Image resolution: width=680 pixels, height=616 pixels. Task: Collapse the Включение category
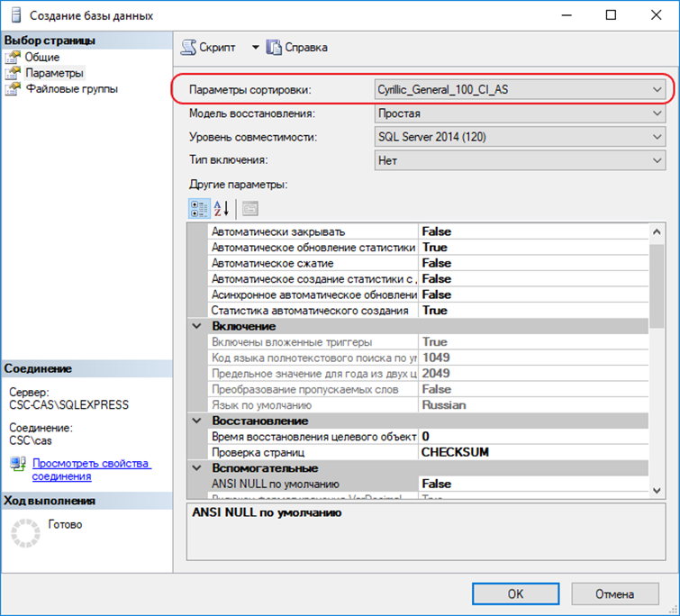pyautogui.click(x=197, y=326)
